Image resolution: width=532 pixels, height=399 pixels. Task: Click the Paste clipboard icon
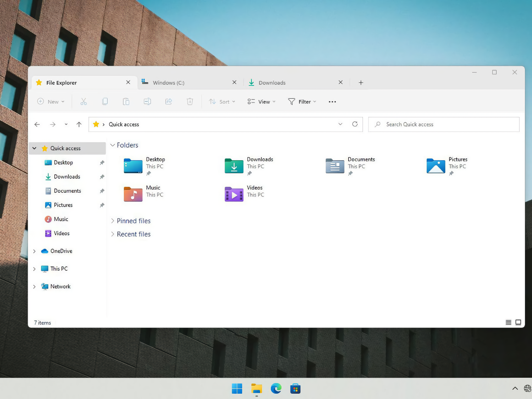click(126, 102)
